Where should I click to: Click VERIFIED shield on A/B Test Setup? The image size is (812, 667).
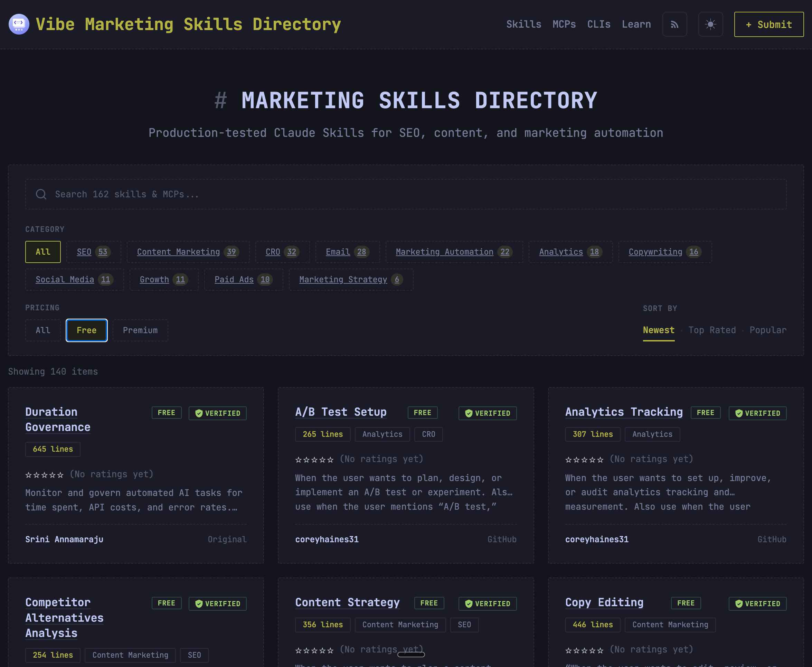click(469, 413)
